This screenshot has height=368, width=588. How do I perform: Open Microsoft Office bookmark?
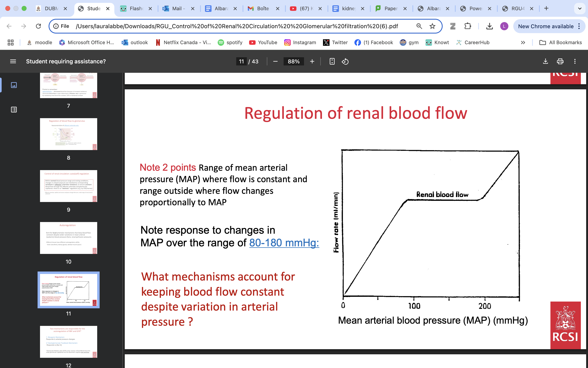point(87,42)
